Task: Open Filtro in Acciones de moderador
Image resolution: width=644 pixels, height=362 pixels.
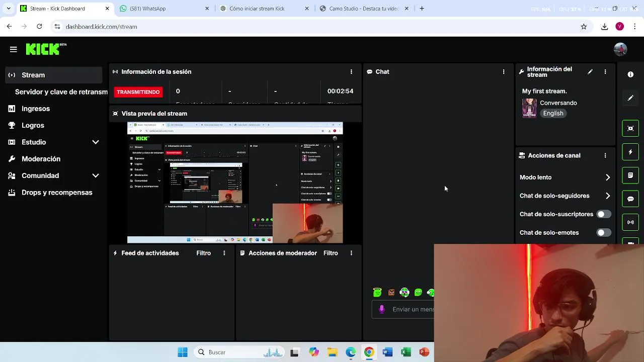Action: [331, 253]
